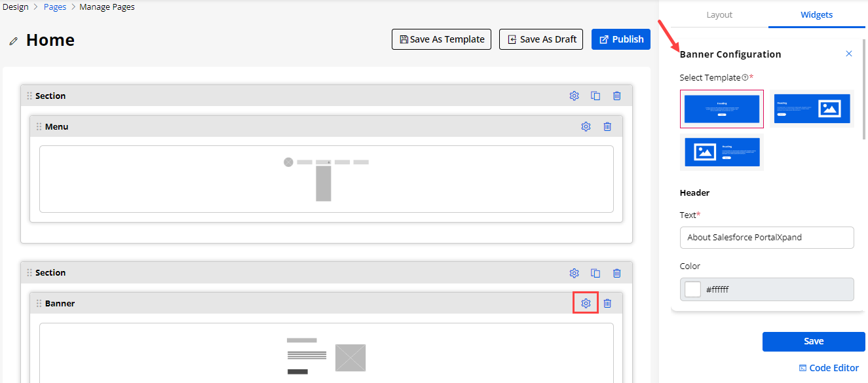Delete the second Section
The image size is (868, 383).
(x=616, y=273)
